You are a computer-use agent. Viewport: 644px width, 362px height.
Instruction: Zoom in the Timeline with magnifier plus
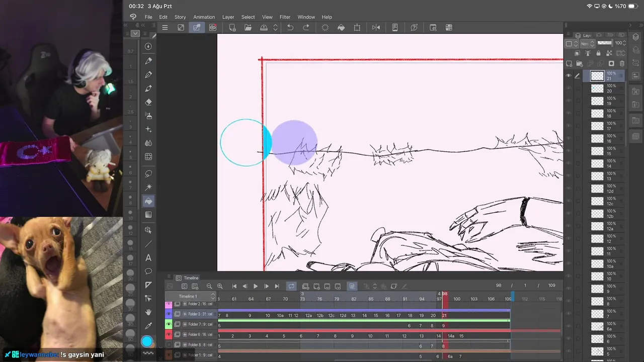coord(220,286)
